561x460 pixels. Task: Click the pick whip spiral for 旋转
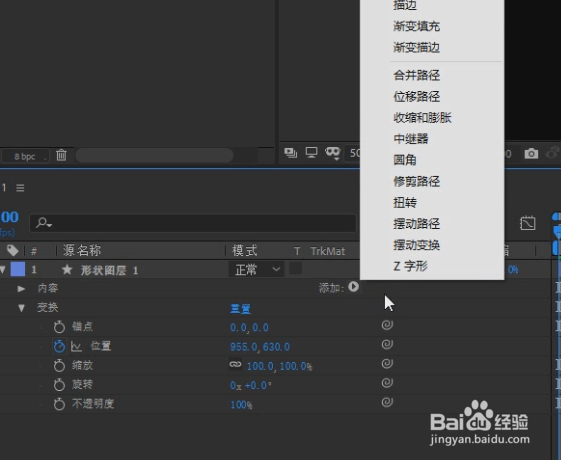(x=387, y=383)
